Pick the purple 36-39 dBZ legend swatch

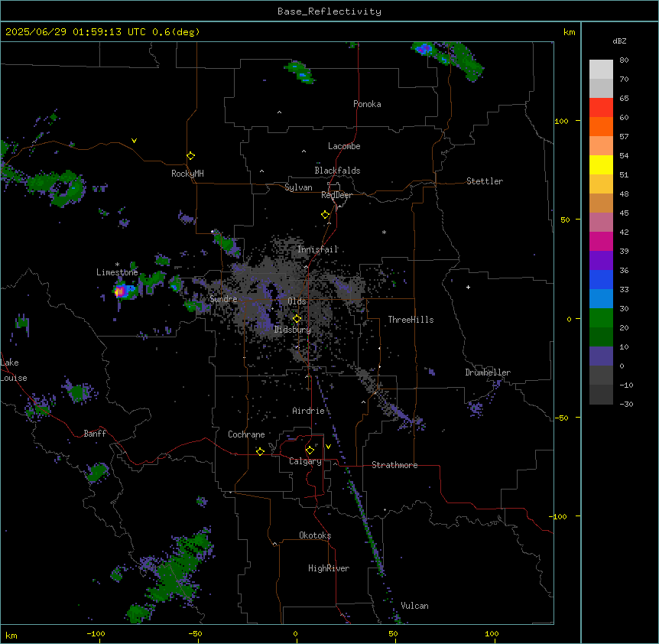click(x=601, y=260)
